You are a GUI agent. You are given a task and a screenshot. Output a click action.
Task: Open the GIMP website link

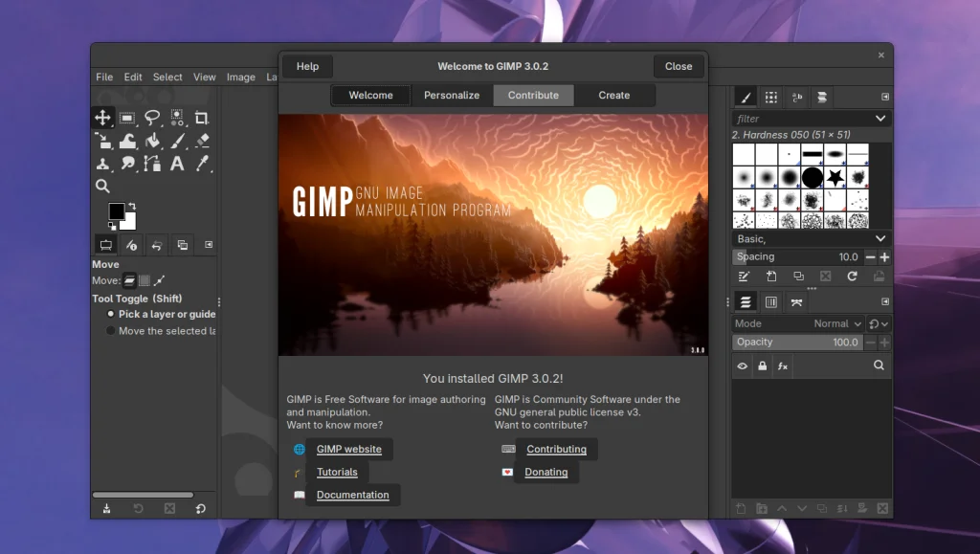[349, 449]
